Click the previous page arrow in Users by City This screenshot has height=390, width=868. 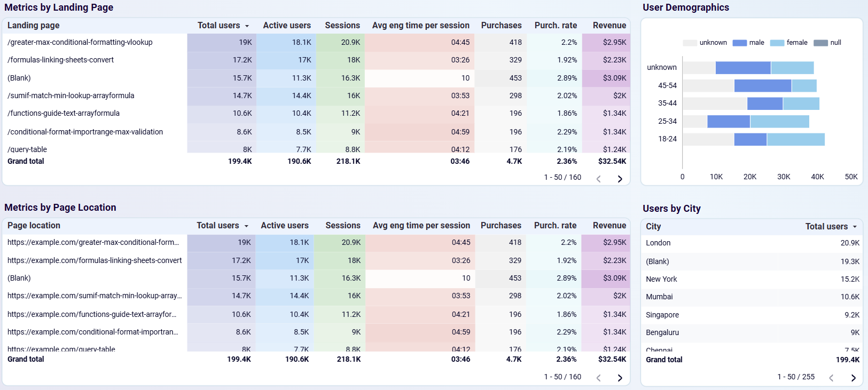tap(832, 378)
